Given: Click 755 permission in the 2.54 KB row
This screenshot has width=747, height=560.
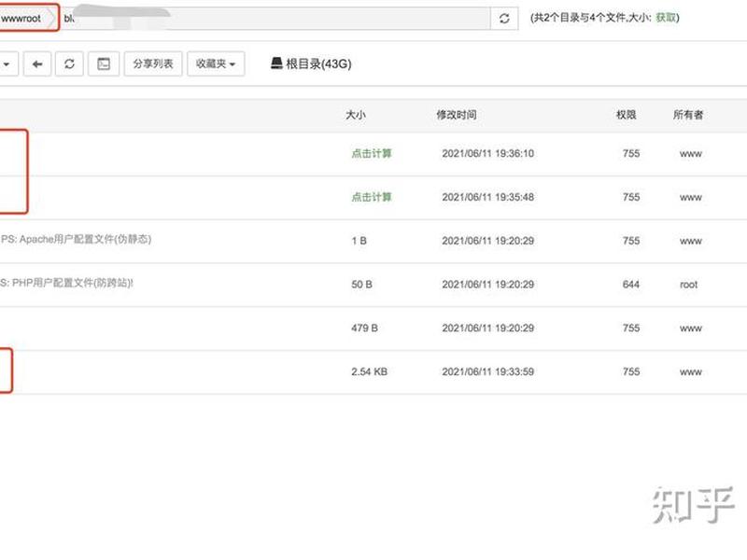Looking at the screenshot, I should tap(631, 371).
